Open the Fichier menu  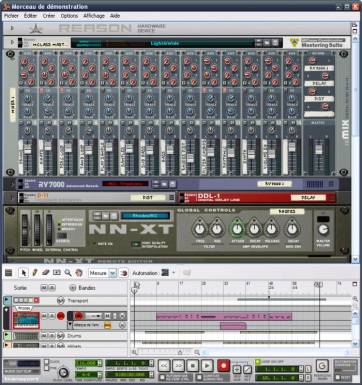point(11,16)
